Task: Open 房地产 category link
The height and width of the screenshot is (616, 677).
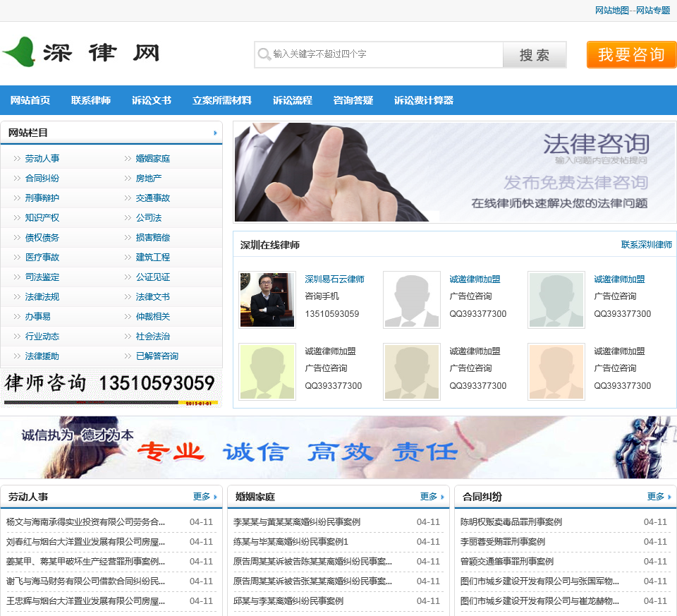Action: pyautogui.click(x=149, y=179)
